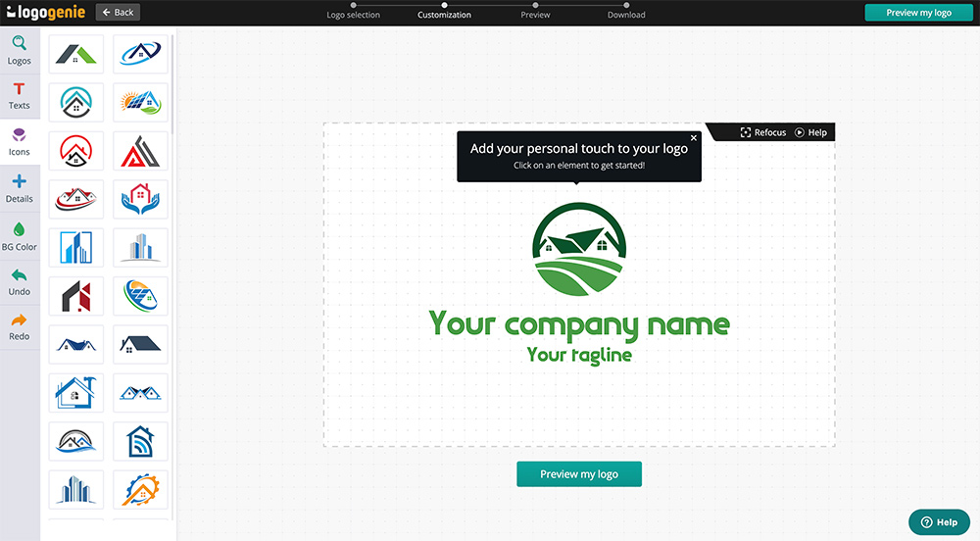The height and width of the screenshot is (541, 980).
Task: Choose the red house in hands logo thumbnail
Action: pos(140,199)
